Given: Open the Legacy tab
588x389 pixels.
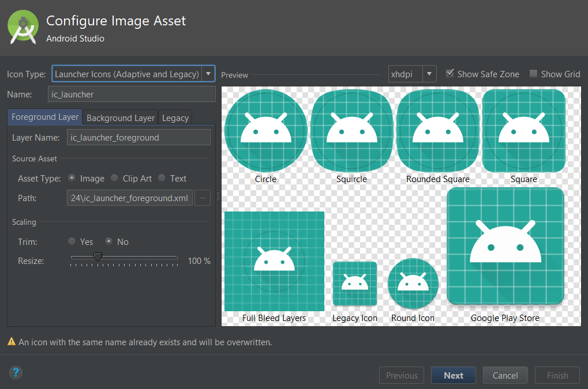Looking at the screenshot, I should 175,118.
